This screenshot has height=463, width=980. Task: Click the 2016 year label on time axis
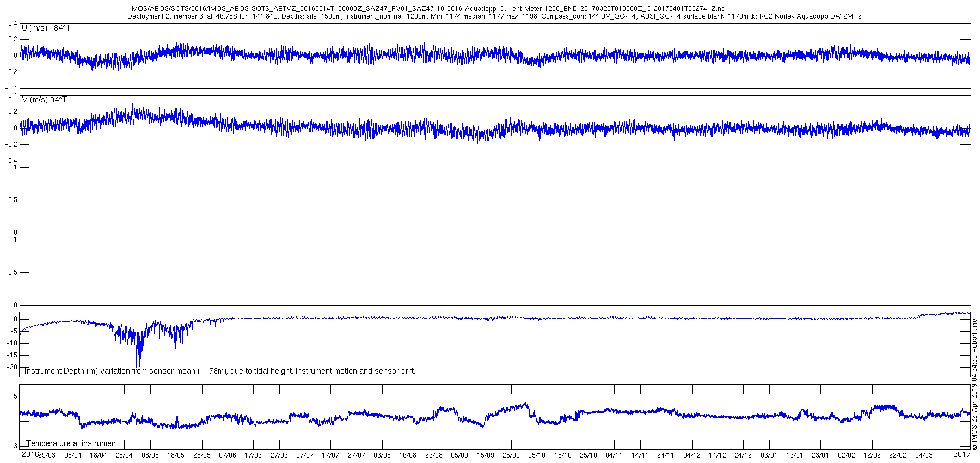[x=30, y=454]
